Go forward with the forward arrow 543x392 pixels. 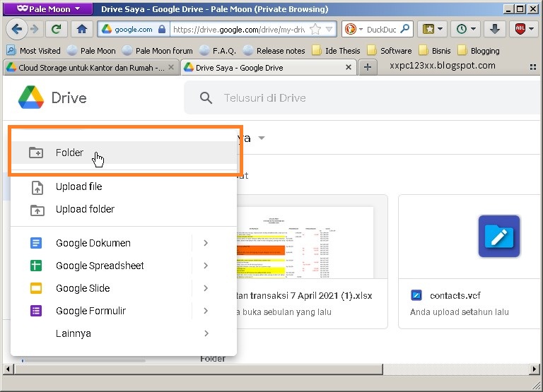coord(35,30)
